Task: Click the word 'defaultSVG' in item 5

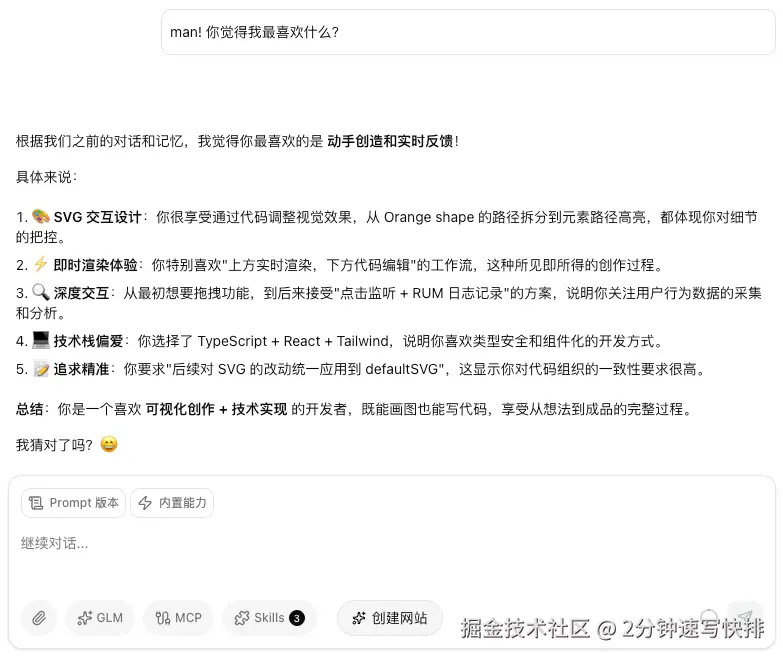Action: (401, 369)
